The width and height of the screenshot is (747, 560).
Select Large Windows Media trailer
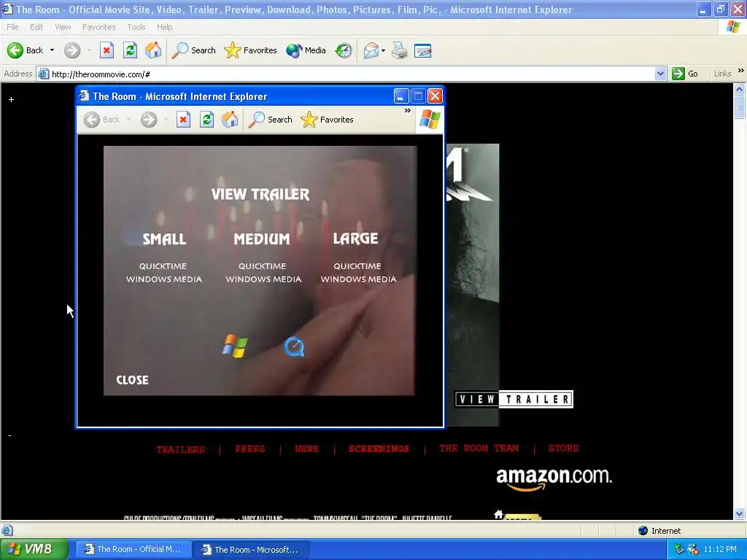pyautogui.click(x=358, y=279)
